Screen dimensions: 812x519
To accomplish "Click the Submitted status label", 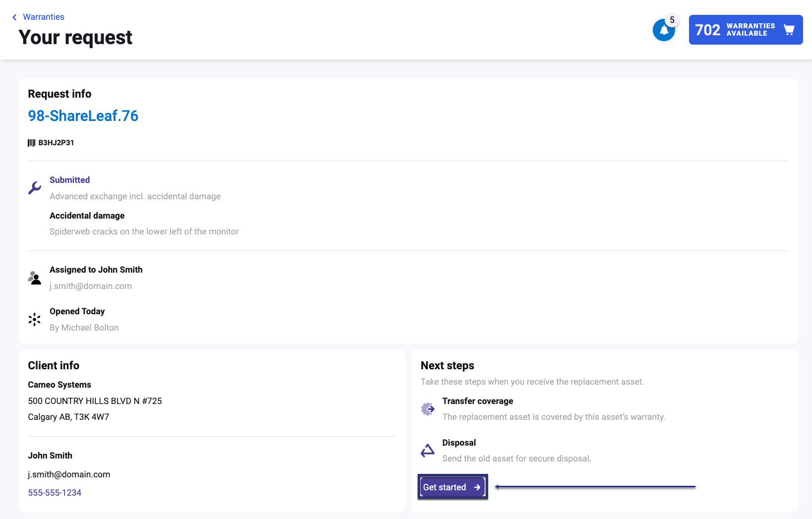I will pyautogui.click(x=69, y=180).
